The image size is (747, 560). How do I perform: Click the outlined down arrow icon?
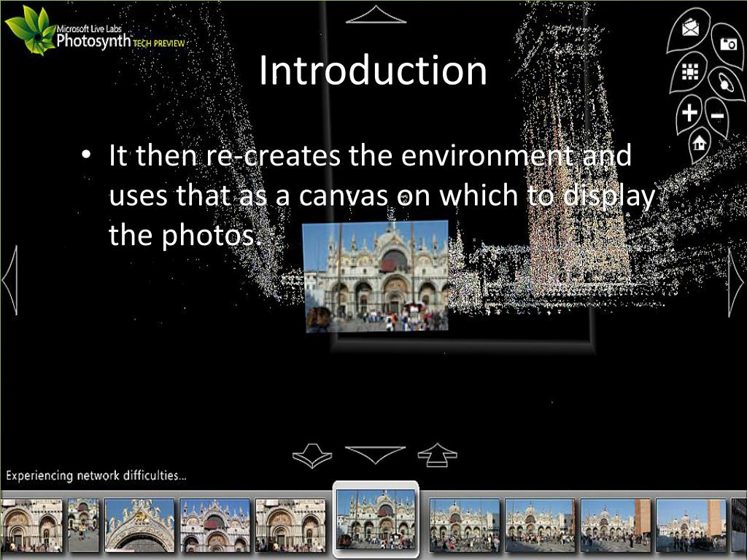312,456
